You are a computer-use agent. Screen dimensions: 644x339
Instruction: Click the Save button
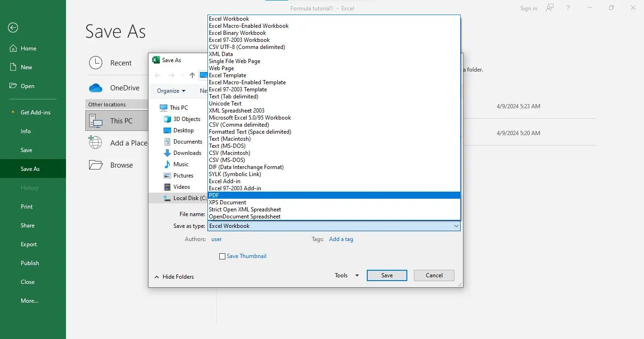pos(387,275)
